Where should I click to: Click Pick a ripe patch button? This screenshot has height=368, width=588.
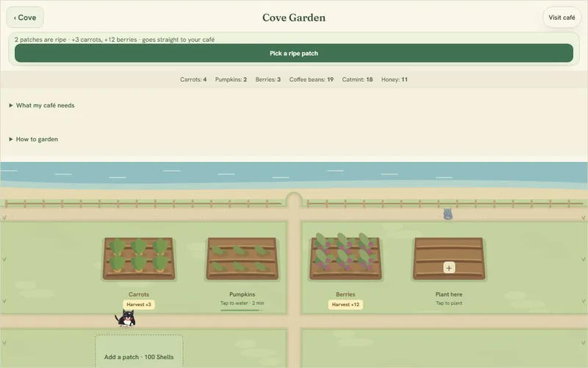pos(293,53)
